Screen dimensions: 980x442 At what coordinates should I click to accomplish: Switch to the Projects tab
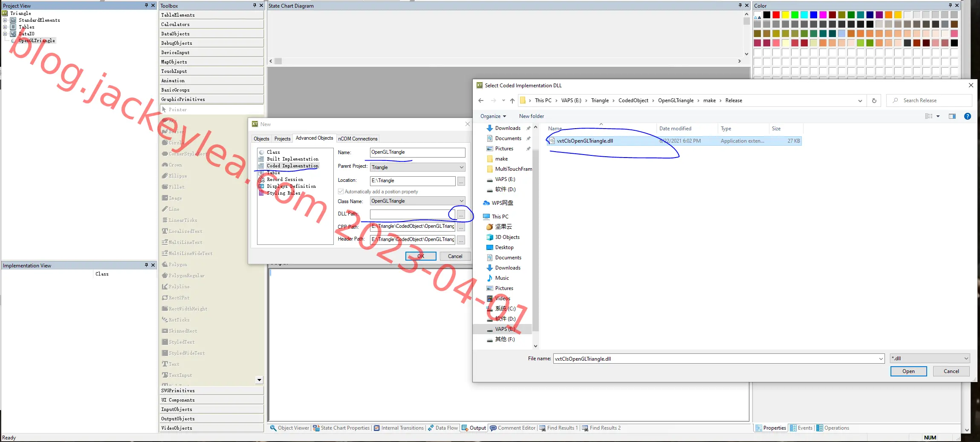coord(282,139)
